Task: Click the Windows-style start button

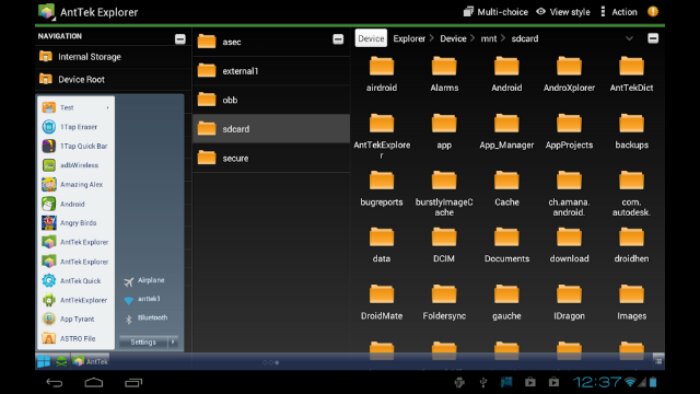Action: (x=44, y=361)
